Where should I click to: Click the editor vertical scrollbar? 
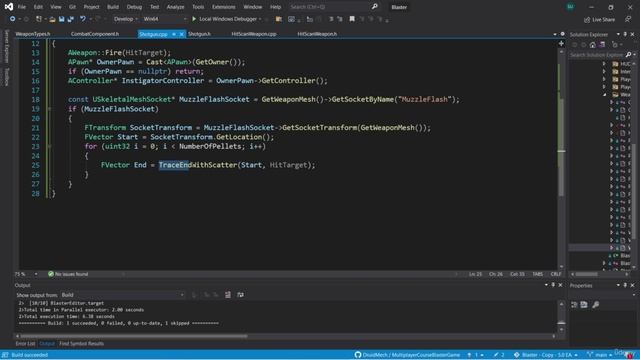[x=561, y=147]
